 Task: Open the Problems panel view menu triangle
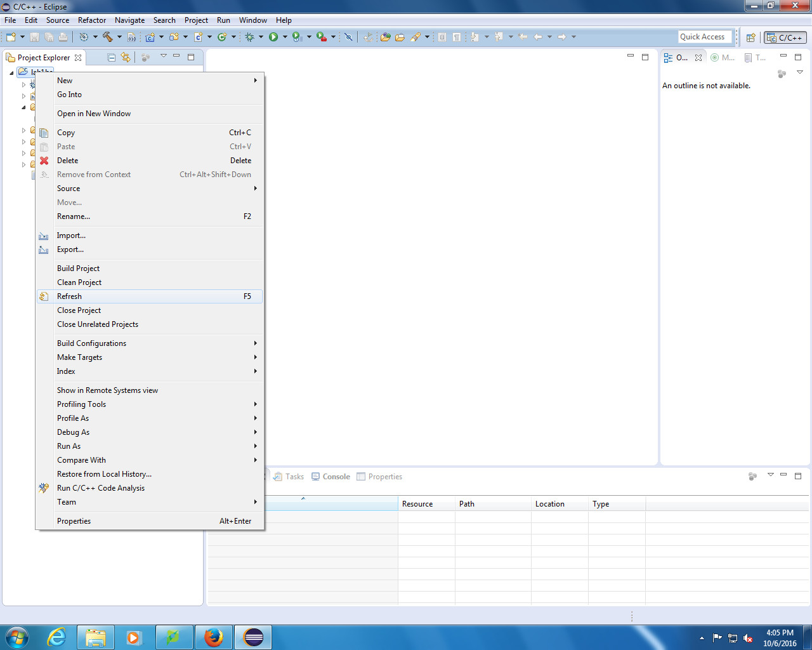(771, 475)
